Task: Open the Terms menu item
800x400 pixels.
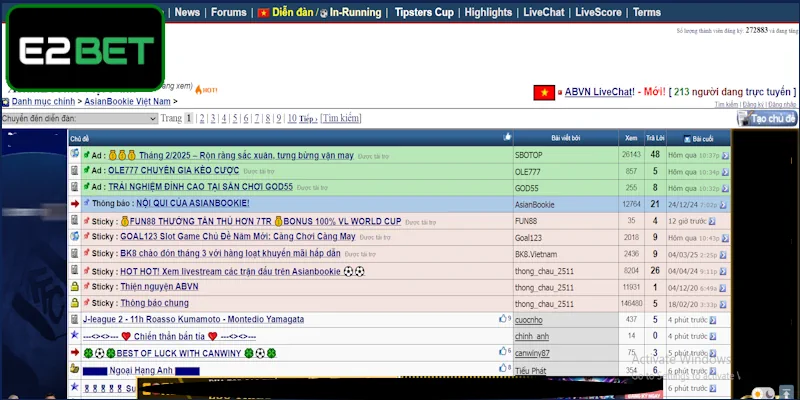Action: [x=647, y=12]
